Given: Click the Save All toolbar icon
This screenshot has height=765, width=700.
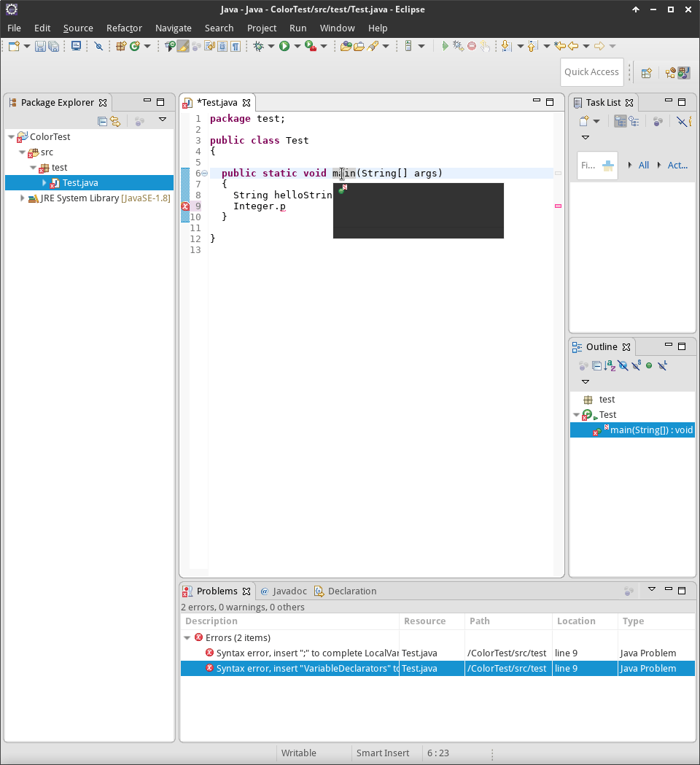Looking at the screenshot, I should click(x=54, y=47).
